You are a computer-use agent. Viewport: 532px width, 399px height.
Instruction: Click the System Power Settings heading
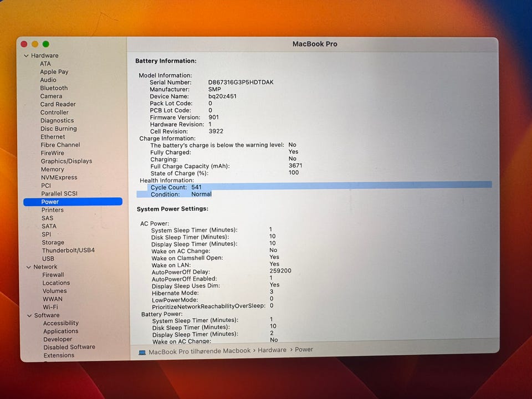point(172,209)
